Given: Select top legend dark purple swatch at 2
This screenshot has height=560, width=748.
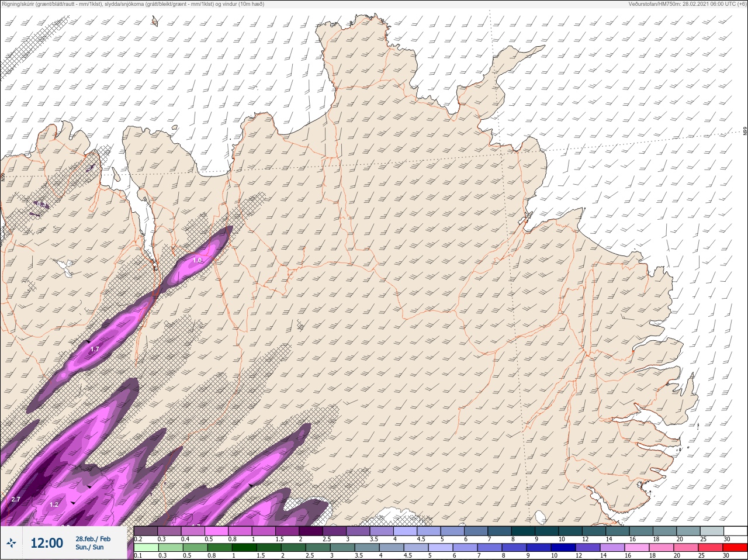Looking at the screenshot, I should pos(311,531).
